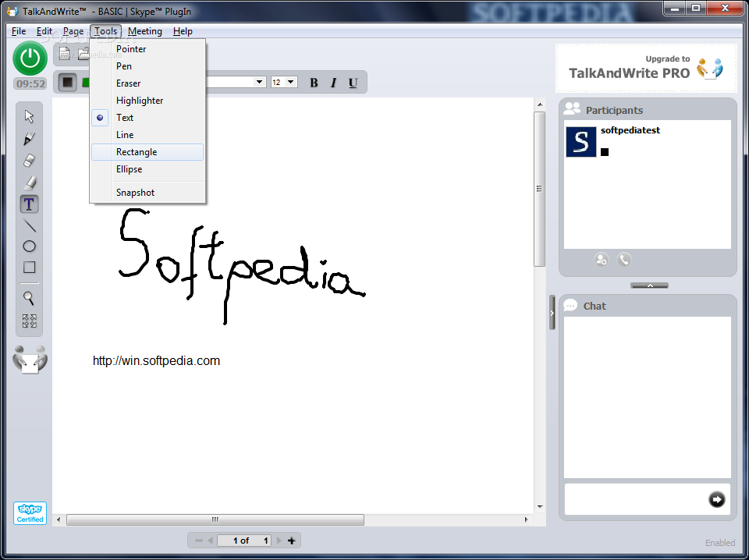Open the font family dropdown arrow
Image resolution: width=749 pixels, height=560 pixels.
259,82
